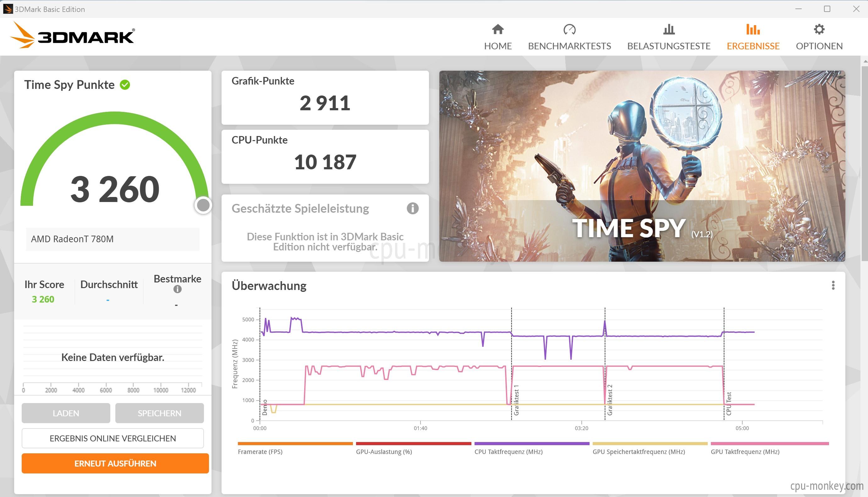Click the 3DMark logo
868x497 pixels.
[x=72, y=35]
